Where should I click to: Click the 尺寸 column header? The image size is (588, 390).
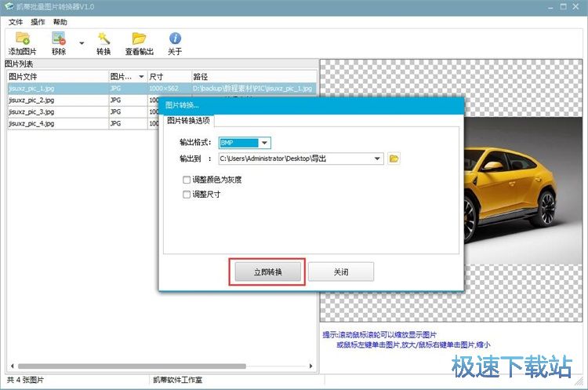(169, 77)
